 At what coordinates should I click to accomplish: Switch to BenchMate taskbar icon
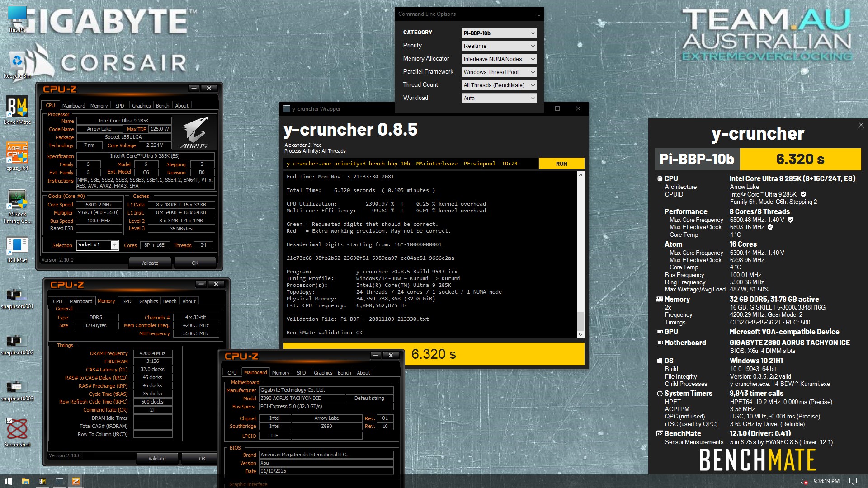[x=42, y=481]
